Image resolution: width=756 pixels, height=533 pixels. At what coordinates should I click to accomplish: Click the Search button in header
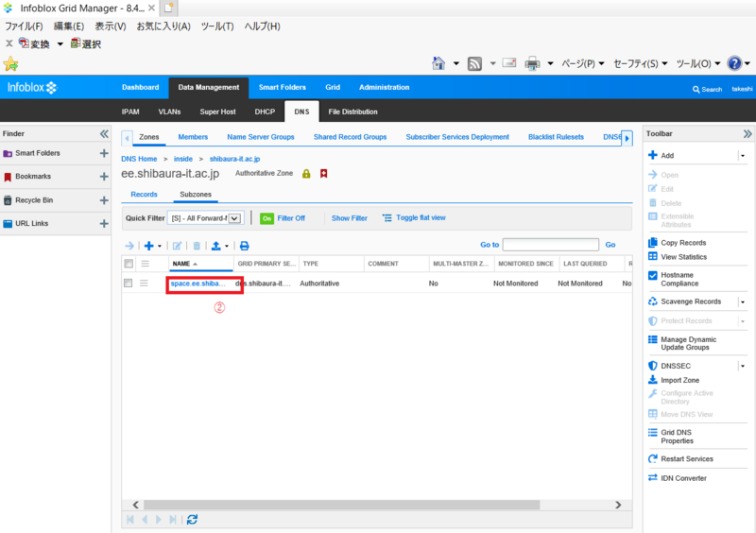pyautogui.click(x=707, y=89)
